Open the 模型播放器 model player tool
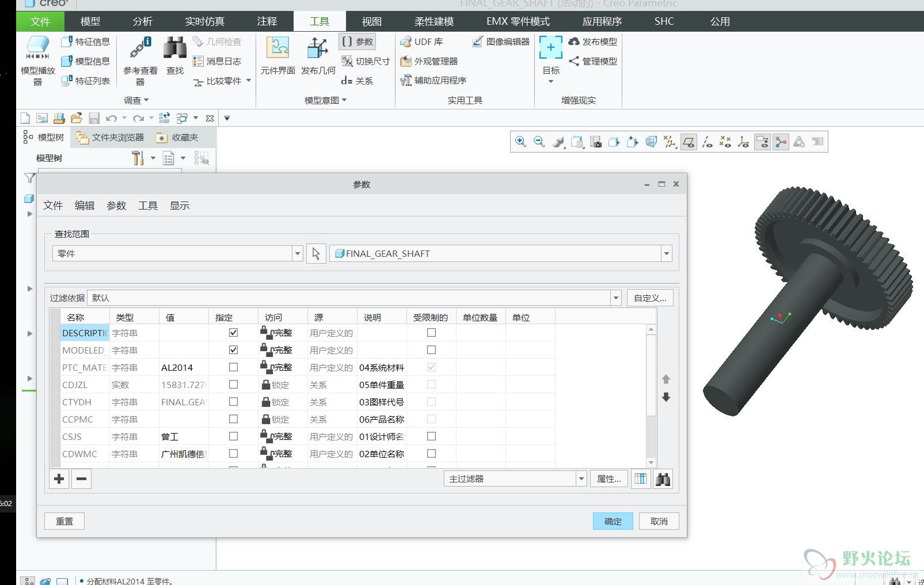The height and width of the screenshot is (585, 924). pyautogui.click(x=38, y=60)
